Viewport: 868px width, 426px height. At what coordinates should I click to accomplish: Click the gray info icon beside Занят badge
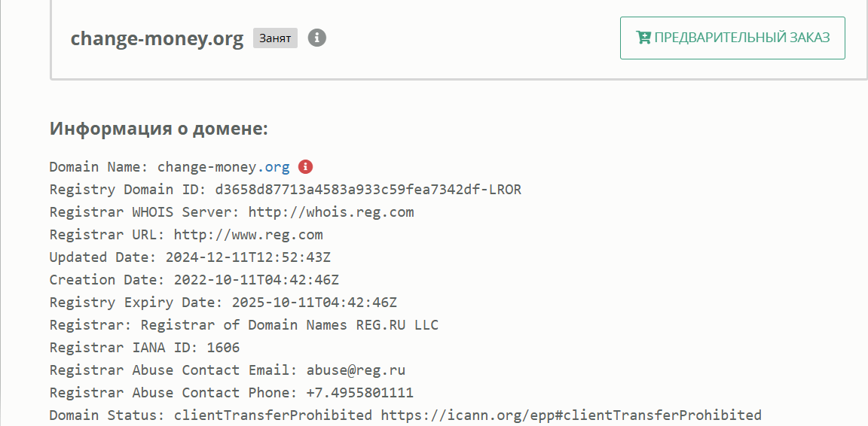coord(317,38)
